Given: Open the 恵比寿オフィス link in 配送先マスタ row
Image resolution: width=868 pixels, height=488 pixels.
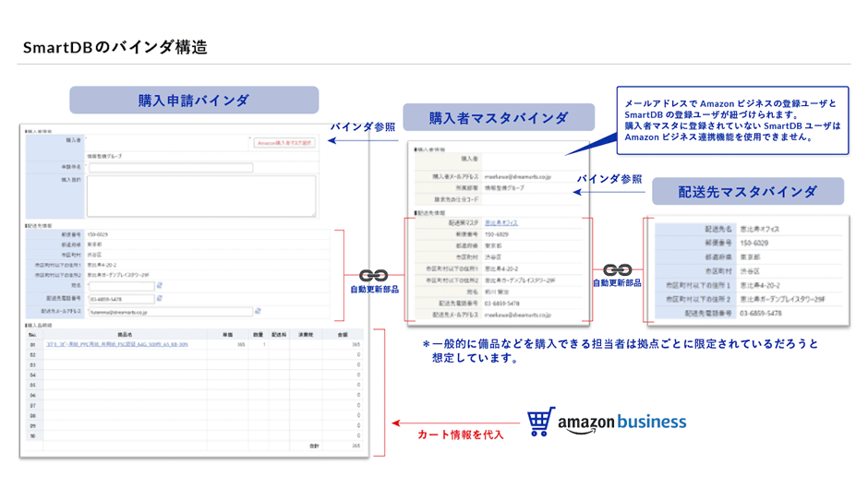Looking at the screenshot, I should (501, 223).
